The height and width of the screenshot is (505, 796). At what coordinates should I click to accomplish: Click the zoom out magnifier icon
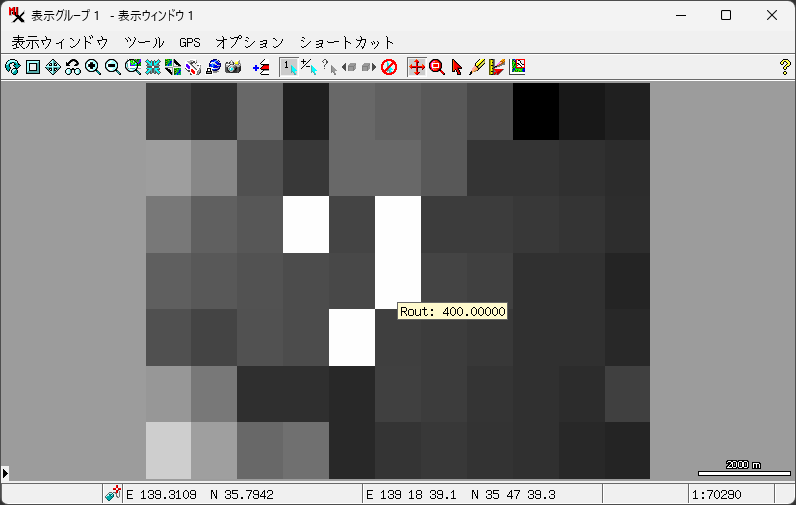tap(113, 67)
